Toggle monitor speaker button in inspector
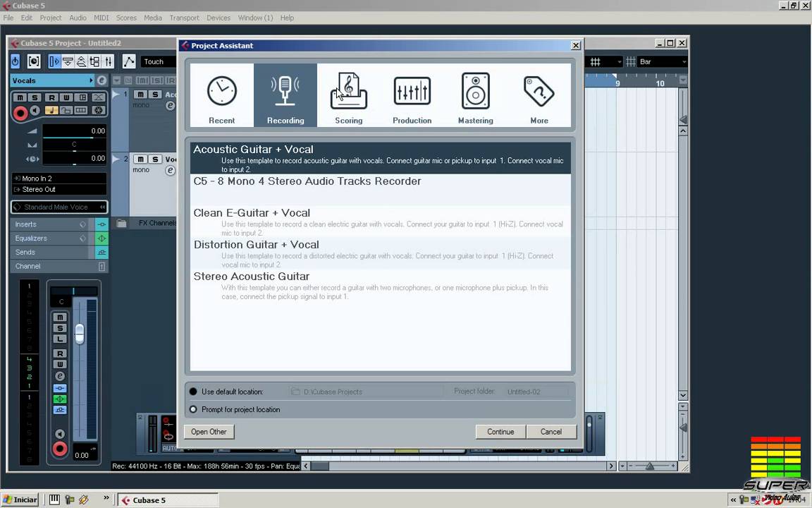Screen dimensions: 812x508 pyautogui.click(x=35, y=110)
